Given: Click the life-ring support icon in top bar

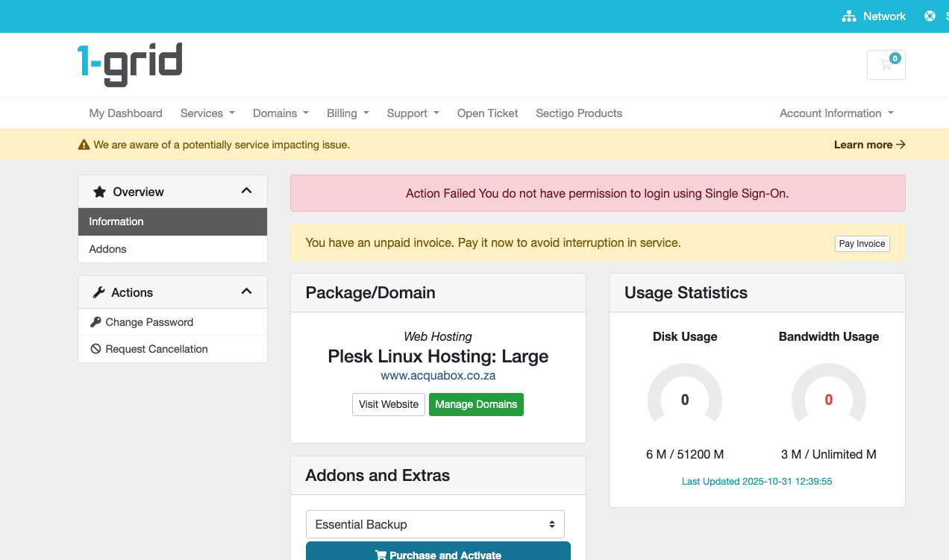Looking at the screenshot, I should click(x=930, y=16).
